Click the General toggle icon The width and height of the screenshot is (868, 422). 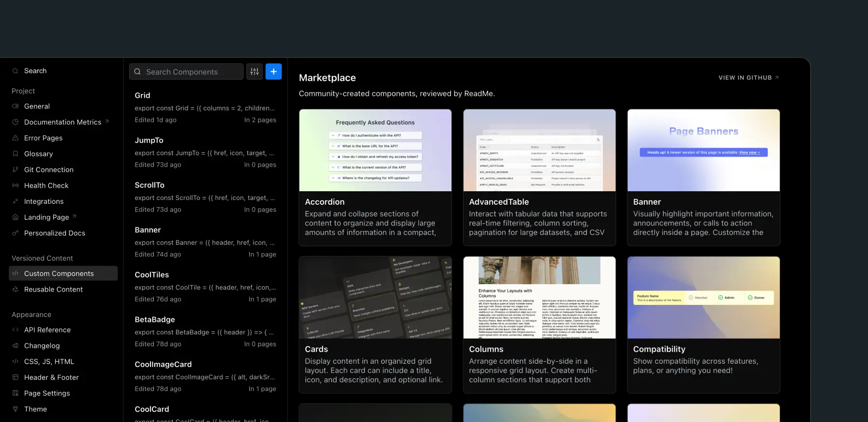(x=15, y=106)
